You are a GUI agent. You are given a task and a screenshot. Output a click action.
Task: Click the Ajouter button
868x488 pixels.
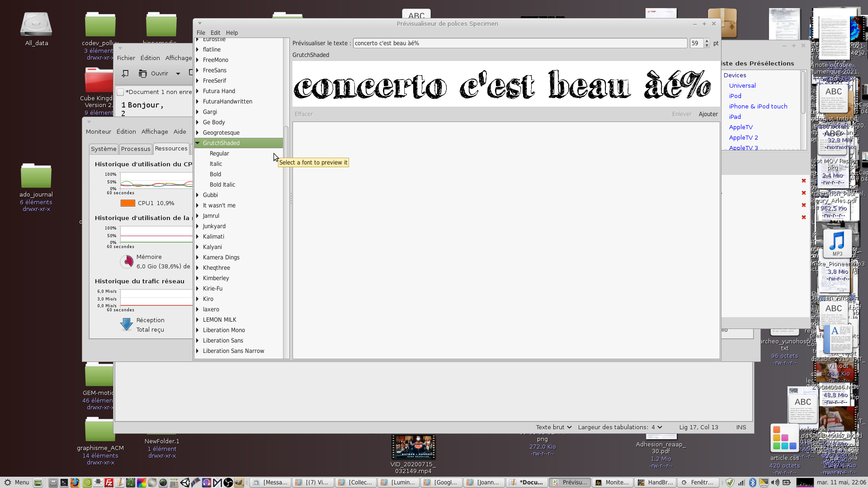(x=708, y=114)
